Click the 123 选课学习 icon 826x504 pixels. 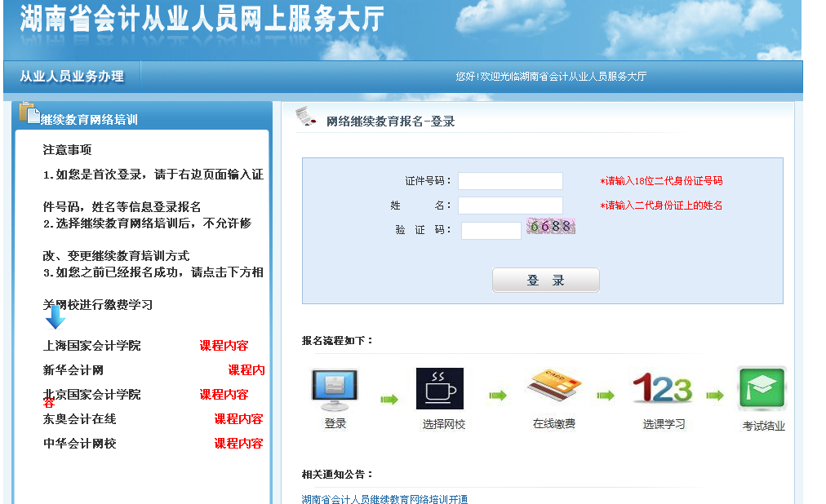pos(662,388)
